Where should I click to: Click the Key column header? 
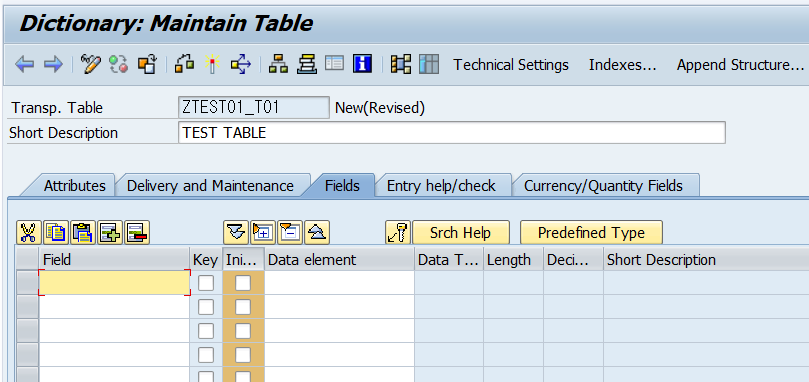tap(206, 259)
